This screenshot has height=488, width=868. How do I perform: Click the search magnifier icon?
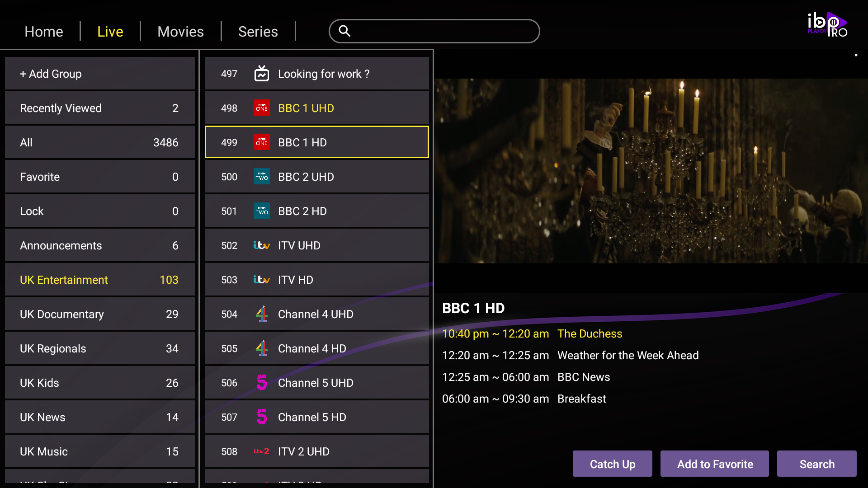[344, 31]
